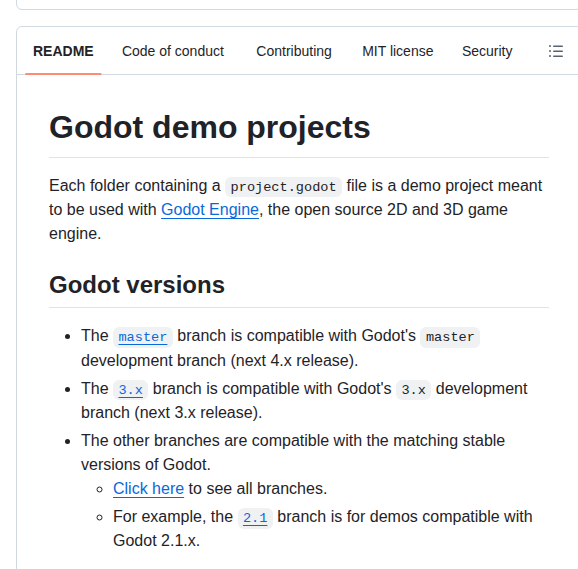578x569 pixels.
Task: Open the master branch link
Action: tap(143, 337)
